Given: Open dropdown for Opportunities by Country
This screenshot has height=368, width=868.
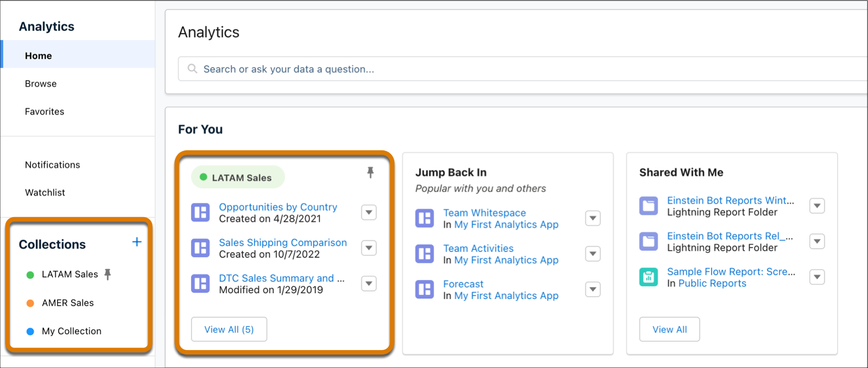Looking at the screenshot, I should tap(369, 212).
